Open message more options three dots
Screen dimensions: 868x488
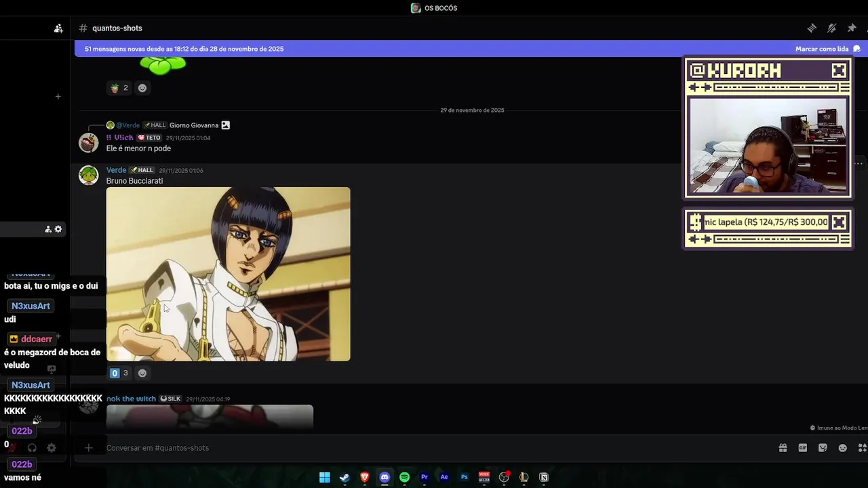(x=859, y=163)
